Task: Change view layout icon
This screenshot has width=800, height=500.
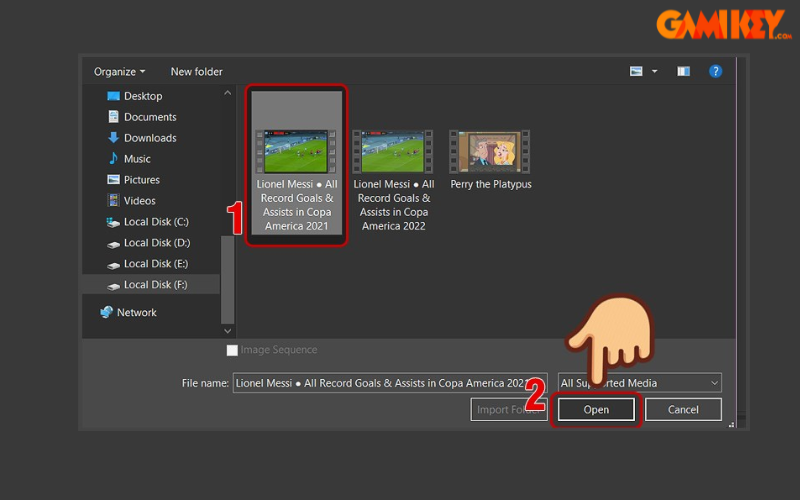Action: (636, 71)
